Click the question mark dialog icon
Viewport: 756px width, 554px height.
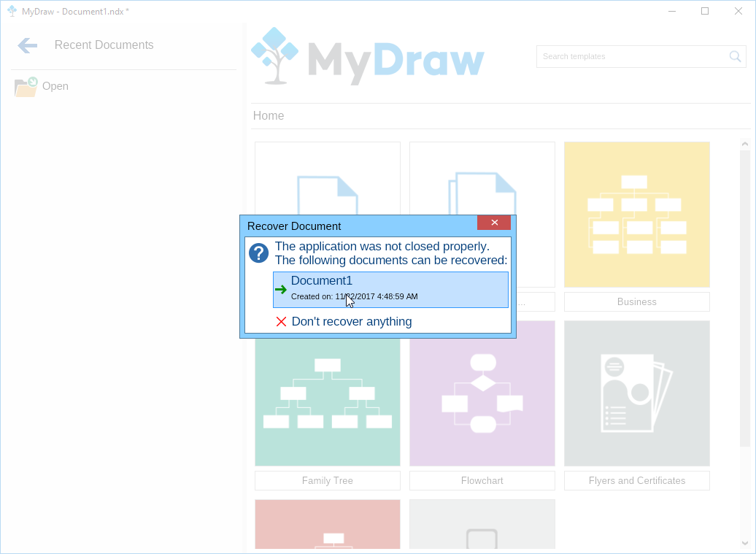click(x=259, y=253)
